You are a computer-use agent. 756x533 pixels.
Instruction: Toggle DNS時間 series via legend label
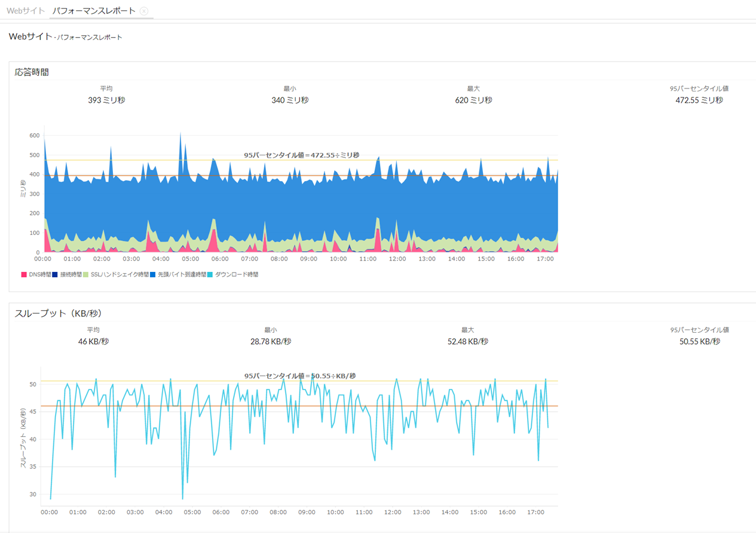click(x=40, y=275)
